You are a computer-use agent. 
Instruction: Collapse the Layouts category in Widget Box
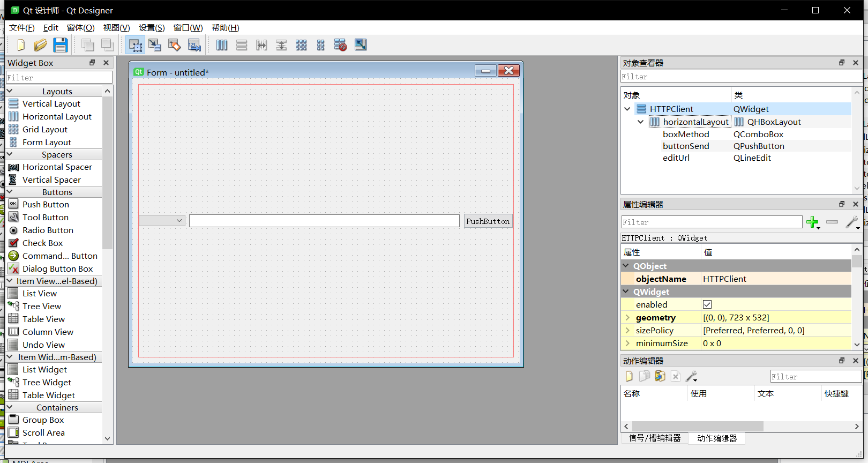tap(9, 91)
